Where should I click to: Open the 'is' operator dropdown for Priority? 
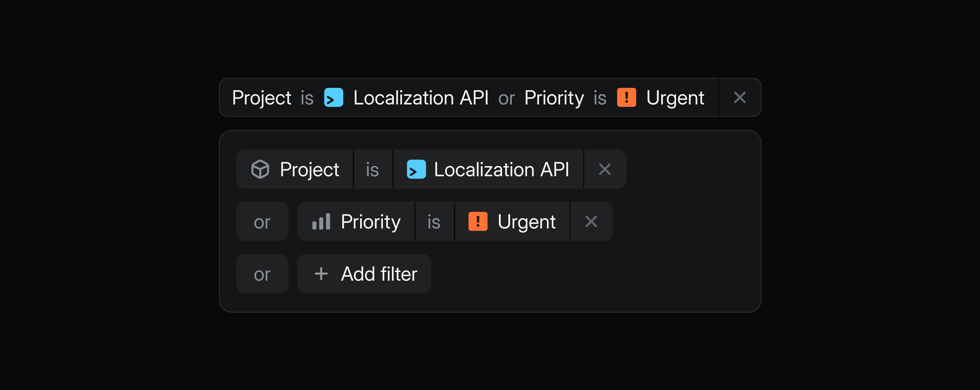coord(434,221)
